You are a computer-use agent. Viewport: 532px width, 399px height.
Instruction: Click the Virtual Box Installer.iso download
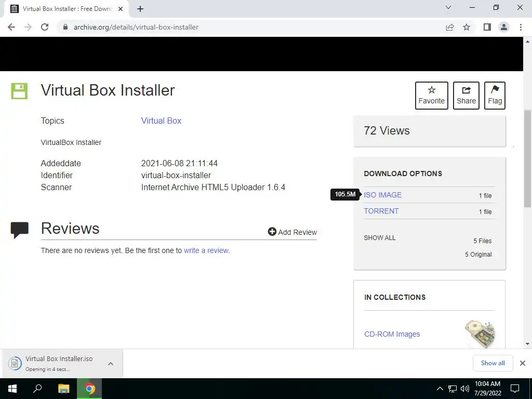59,363
